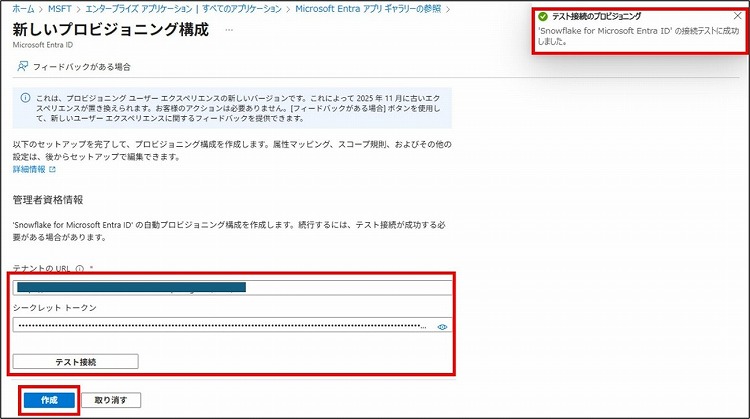The width and height of the screenshot is (750, 419).
Task: Navigate to MSFT breadcrumb link
Action: 62,8
